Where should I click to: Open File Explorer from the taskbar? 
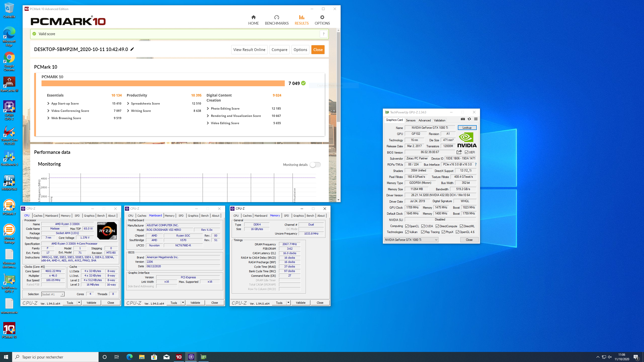[142, 357]
